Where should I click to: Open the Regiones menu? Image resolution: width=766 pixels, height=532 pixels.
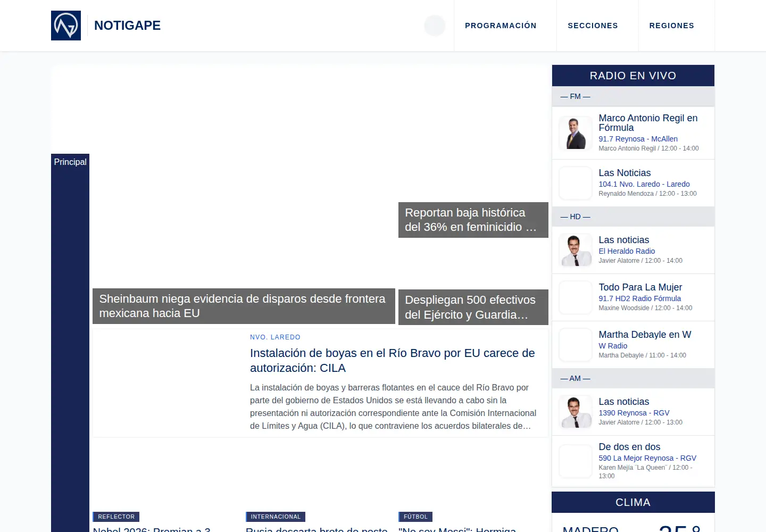pos(671,26)
